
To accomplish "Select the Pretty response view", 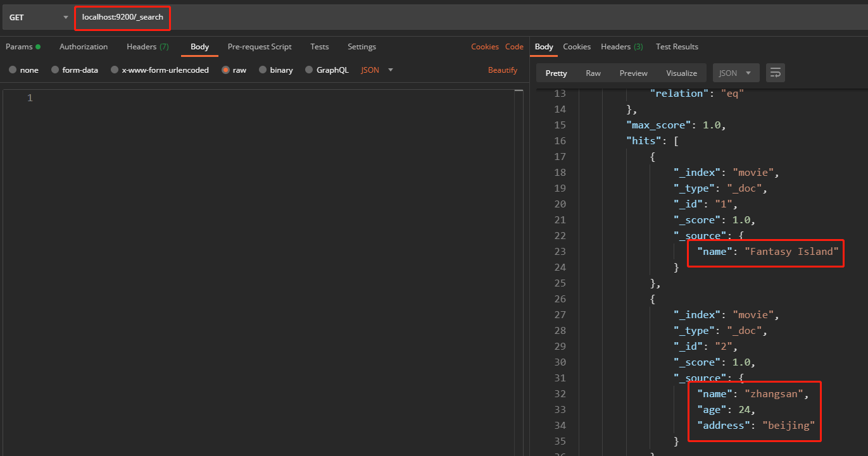I will pos(556,73).
